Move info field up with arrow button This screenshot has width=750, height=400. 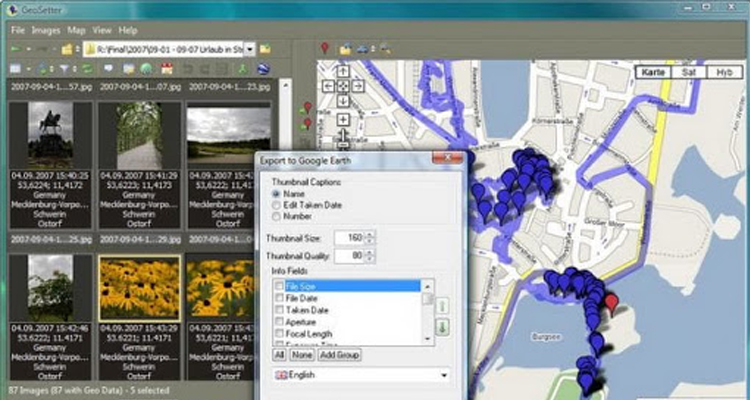pos(443,306)
